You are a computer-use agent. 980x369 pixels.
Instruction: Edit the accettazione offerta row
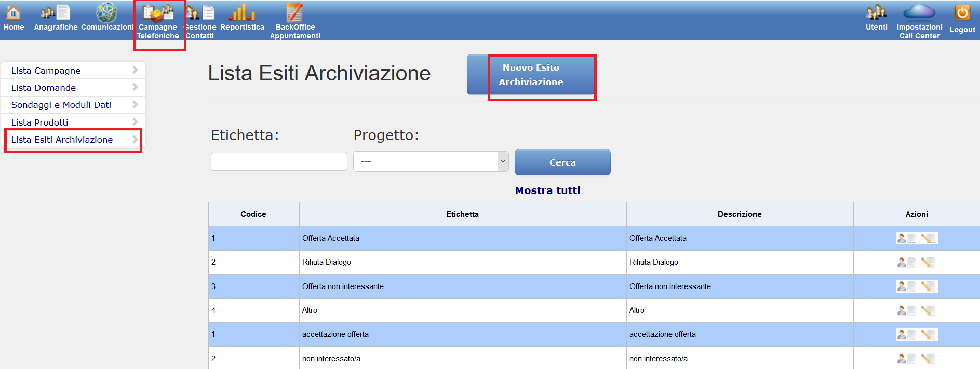pyautogui.click(x=928, y=334)
